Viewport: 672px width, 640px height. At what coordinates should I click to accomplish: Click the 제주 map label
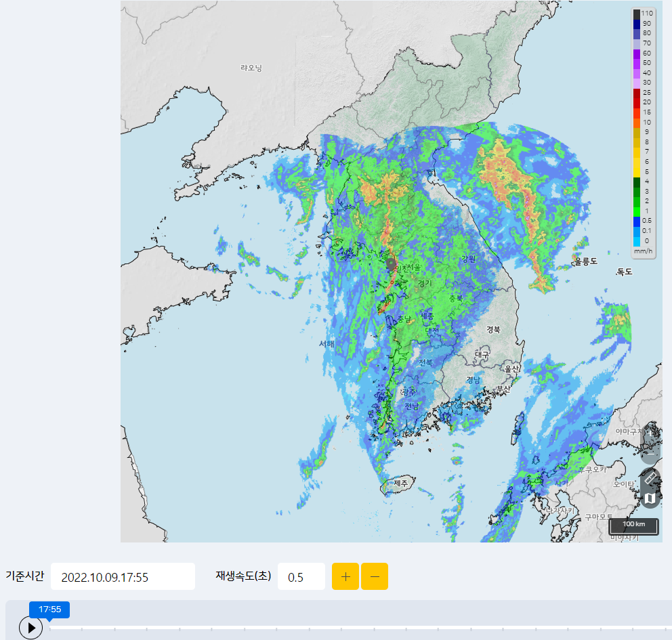[x=401, y=483]
